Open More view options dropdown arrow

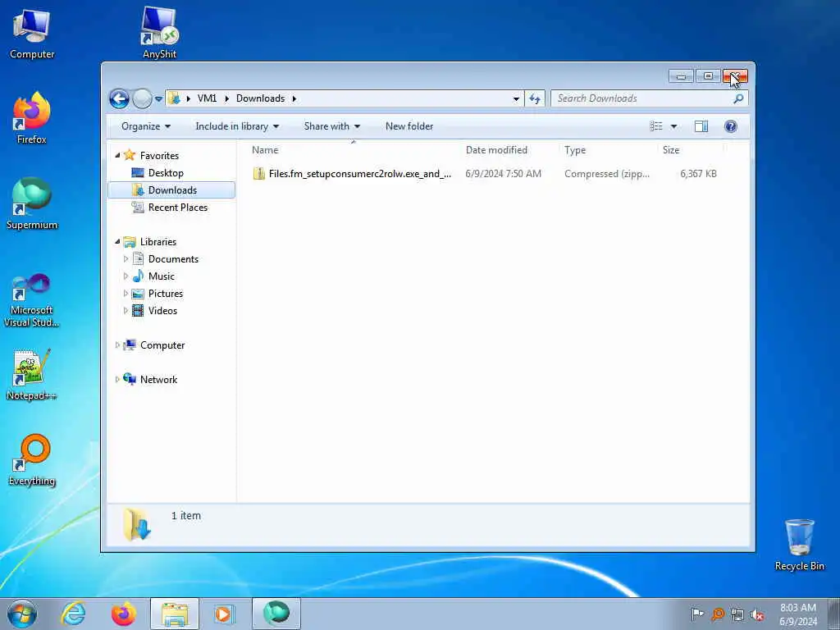pyautogui.click(x=674, y=126)
